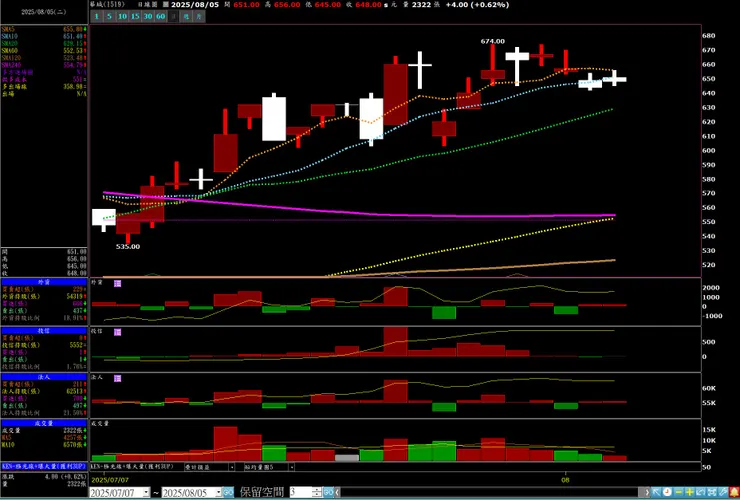Image resolution: width=740 pixels, height=500 pixels.
Task: Click the SMA10 indicator row
Action: pyautogui.click(x=44, y=36)
